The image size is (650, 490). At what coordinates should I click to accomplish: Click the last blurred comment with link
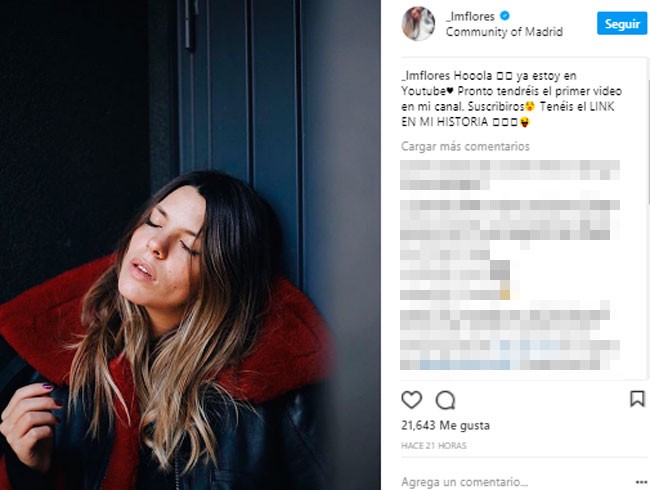tap(510, 335)
